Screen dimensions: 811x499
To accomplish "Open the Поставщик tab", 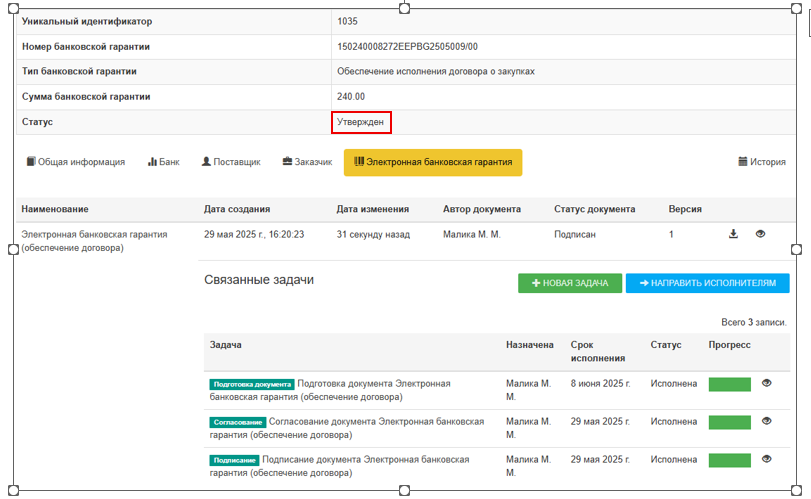I will coord(231,162).
